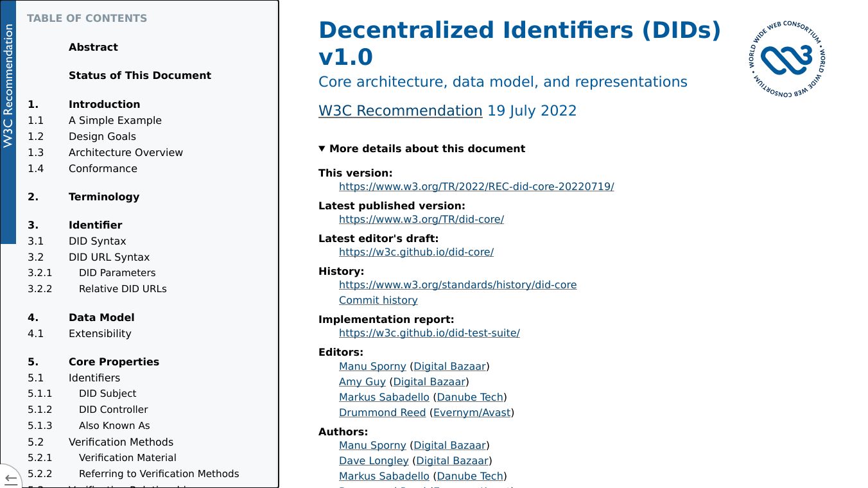Screen dimensions: 868x488
Task: Open 5.1 Identifiers
Action: tap(74, 378)
